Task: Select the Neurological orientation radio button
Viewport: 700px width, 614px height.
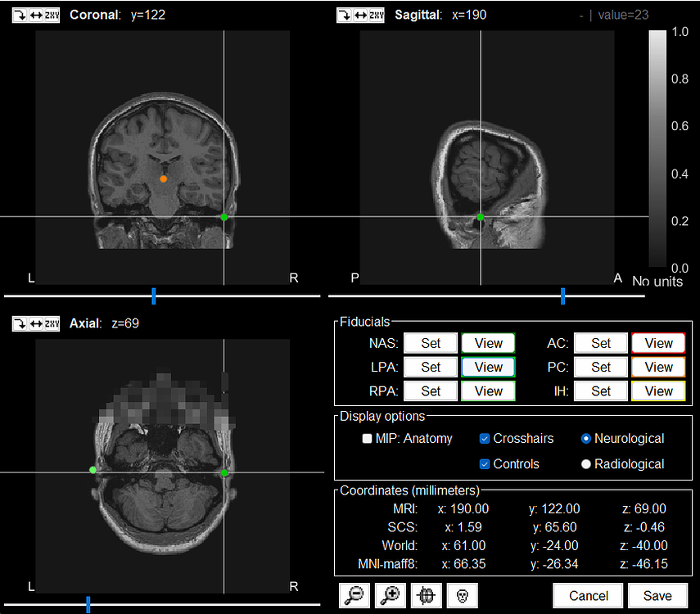Action: (x=585, y=439)
